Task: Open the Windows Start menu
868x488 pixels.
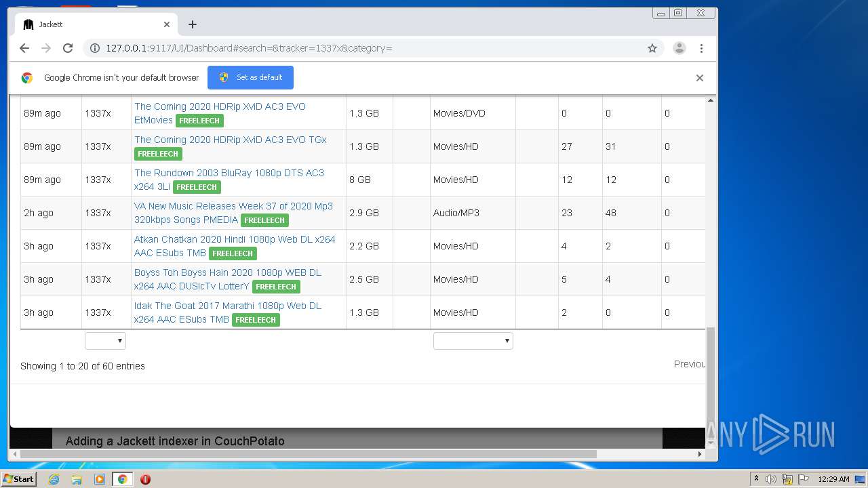Action: click(18, 479)
